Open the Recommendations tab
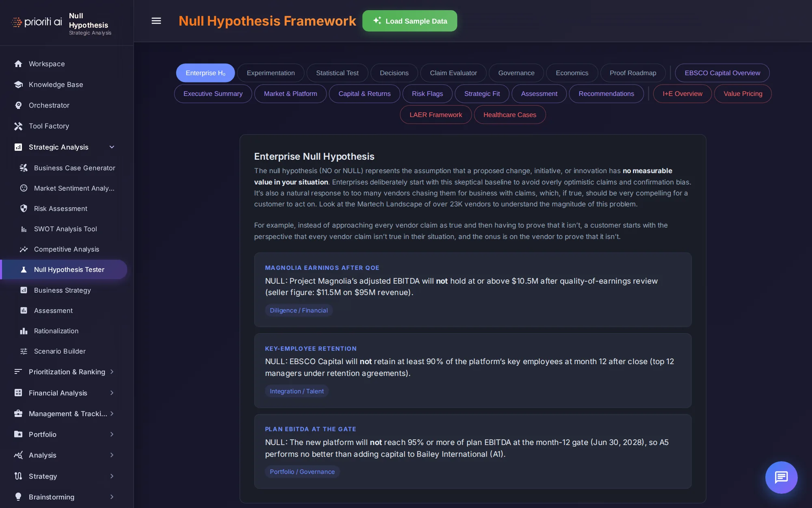The image size is (812, 508). (606, 94)
